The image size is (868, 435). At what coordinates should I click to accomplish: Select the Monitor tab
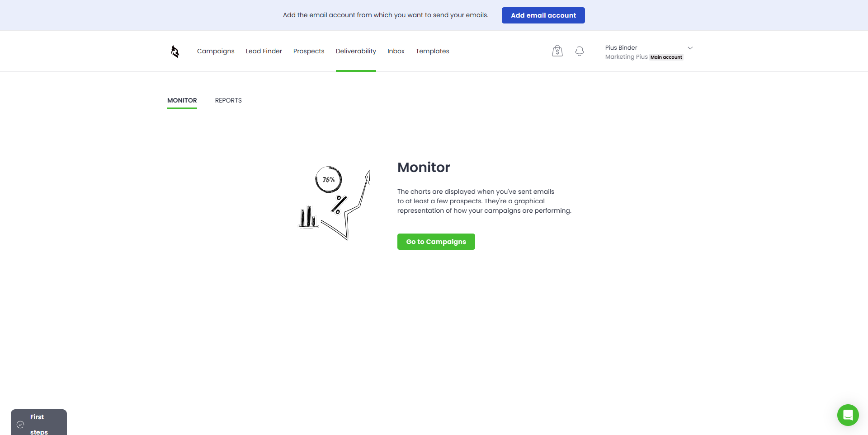[182, 100]
